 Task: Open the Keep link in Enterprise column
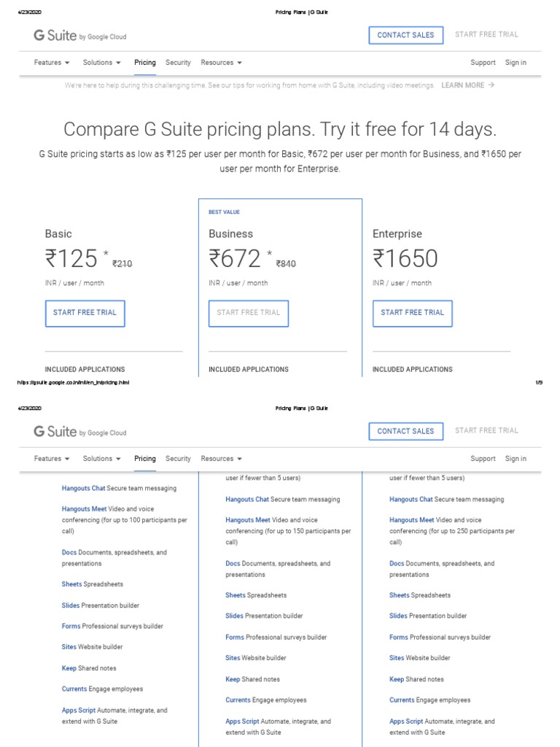point(397,679)
